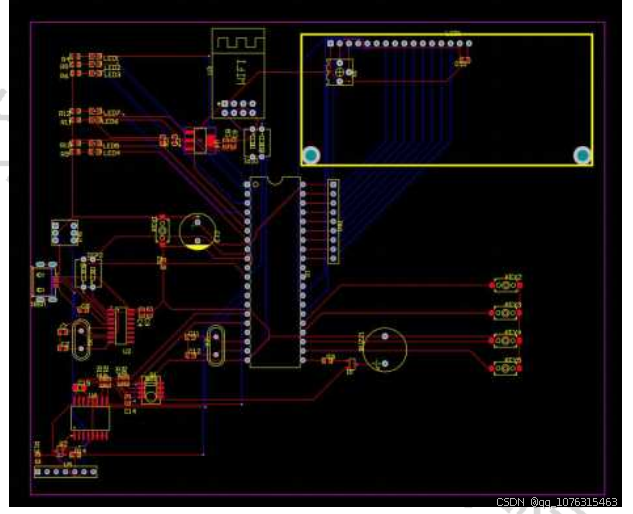Select the small resistor below the reset button
633x514 pixels.
162,262
